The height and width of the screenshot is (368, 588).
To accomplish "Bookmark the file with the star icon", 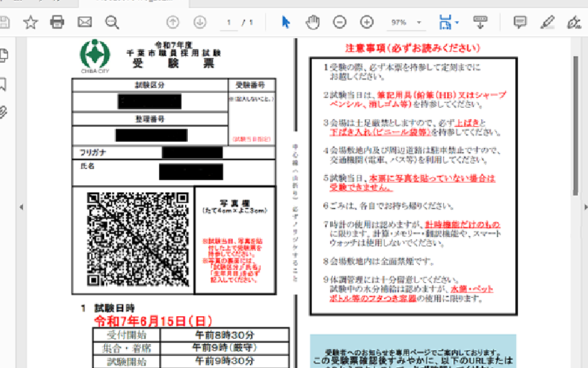I will pyautogui.click(x=31, y=22).
